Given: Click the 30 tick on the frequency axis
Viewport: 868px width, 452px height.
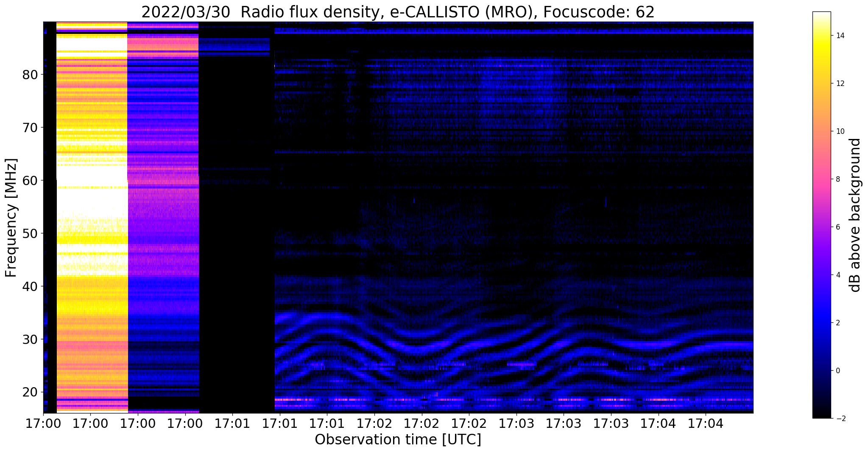Looking at the screenshot, I should click(31, 339).
